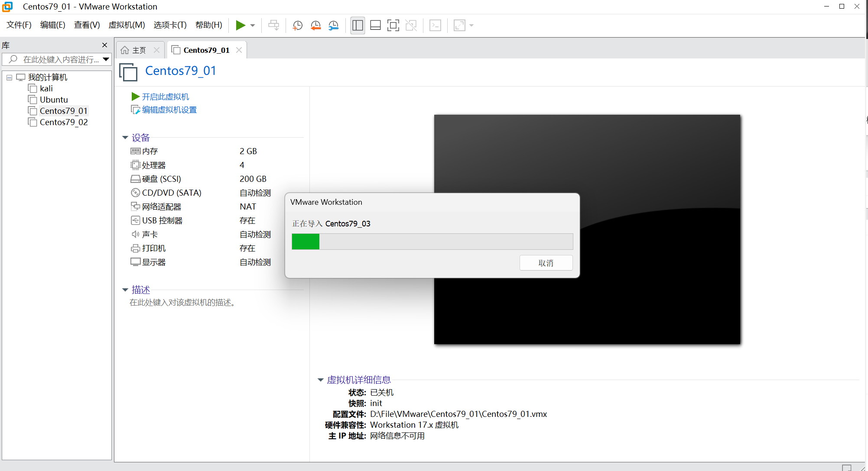Click the import progress bar
This screenshot has height=471, width=868.
click(x=432, y=242)
